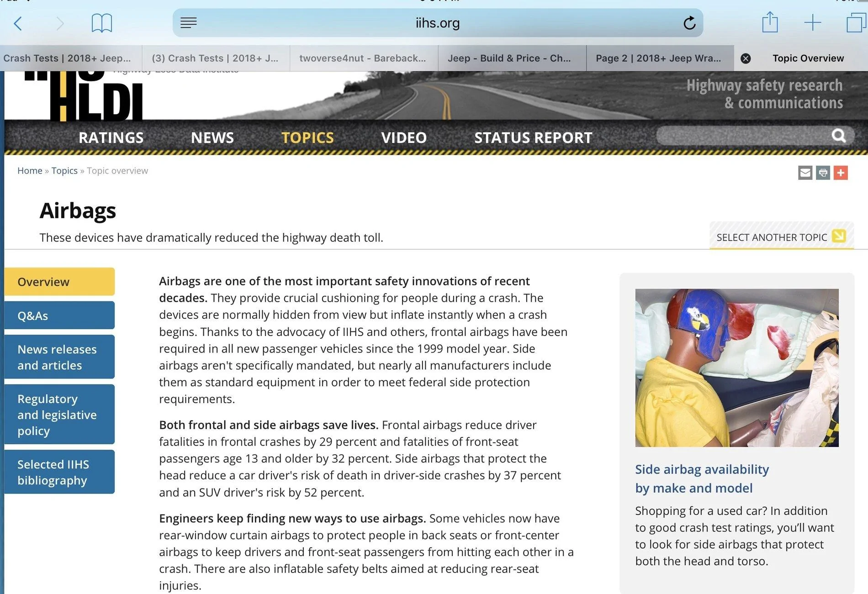868x594 pixels.
Task: Switch to Jeep Build & Price tab
Action: pos(512,58)
